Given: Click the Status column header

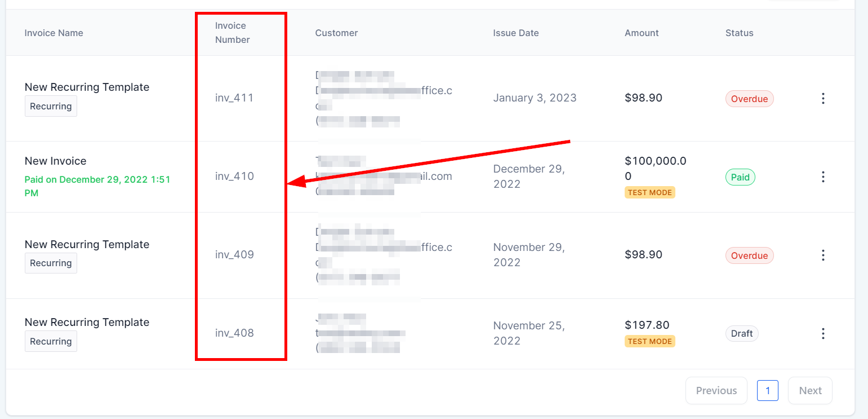Looking at the screenshot, I should (739, 33).
